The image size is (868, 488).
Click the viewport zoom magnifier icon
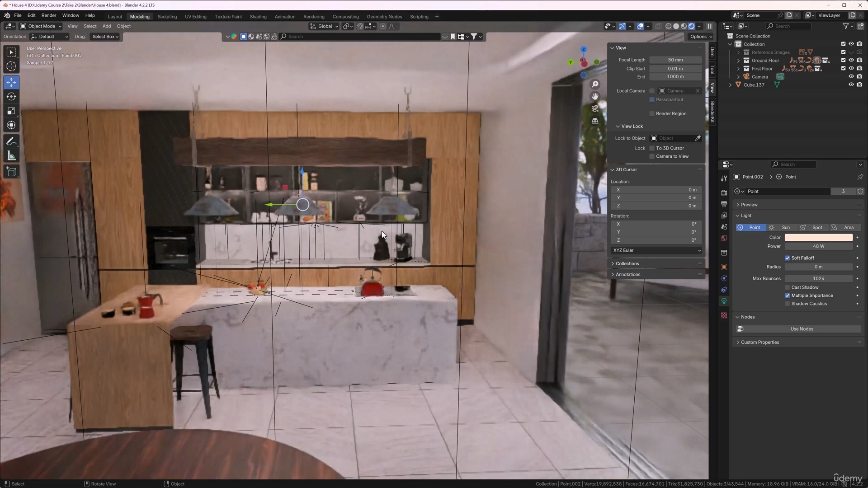coord(595,84)
